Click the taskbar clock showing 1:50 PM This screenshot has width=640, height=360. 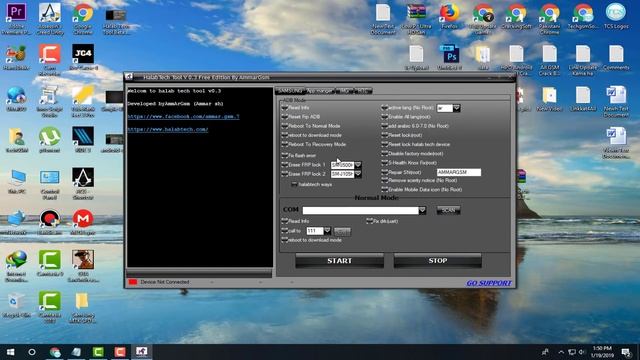(602, 352)
